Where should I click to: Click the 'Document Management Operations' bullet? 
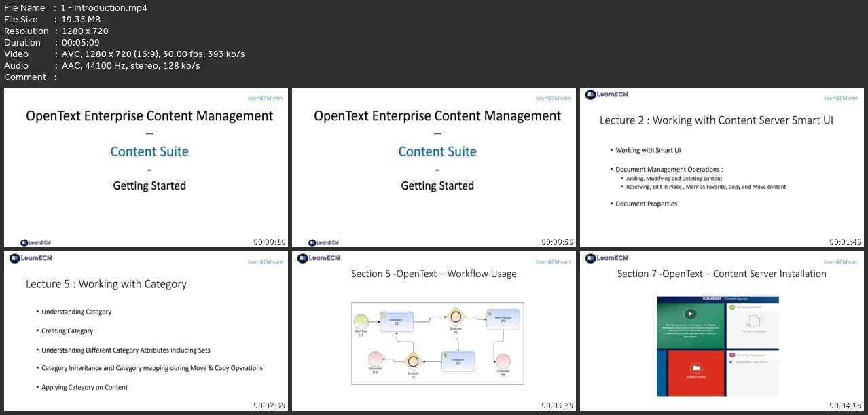(x=669, y=170)
